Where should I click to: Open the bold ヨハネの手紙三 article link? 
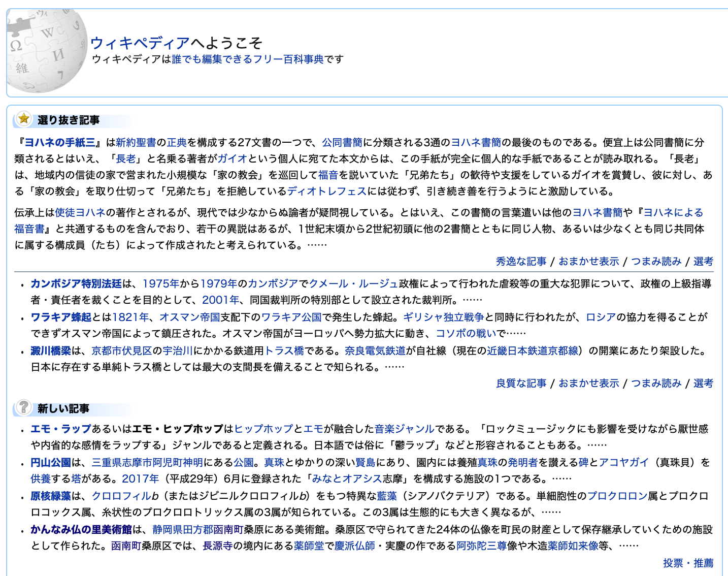point(60,143)
